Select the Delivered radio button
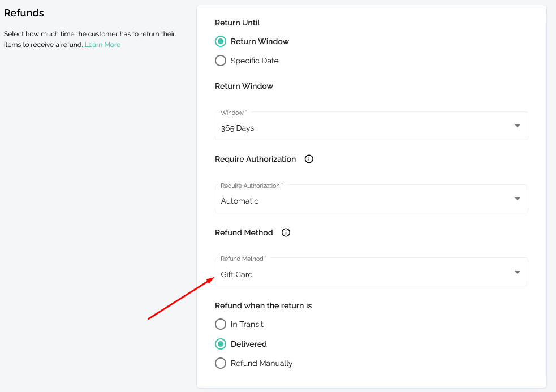556x392 pixels. tap(221, 344)
